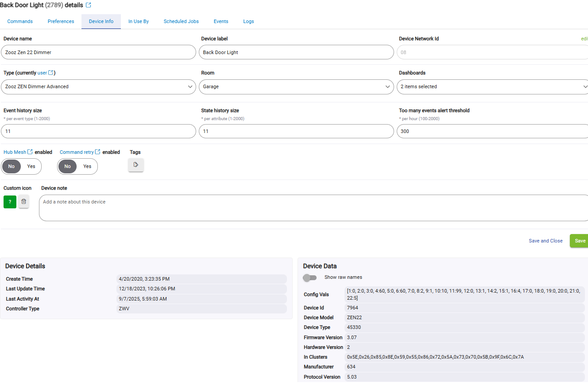Click the green Save button

[579, 241]
